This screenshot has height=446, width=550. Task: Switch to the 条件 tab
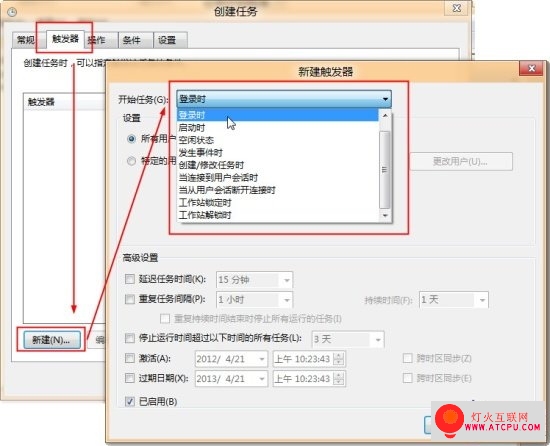coord(136,40)
